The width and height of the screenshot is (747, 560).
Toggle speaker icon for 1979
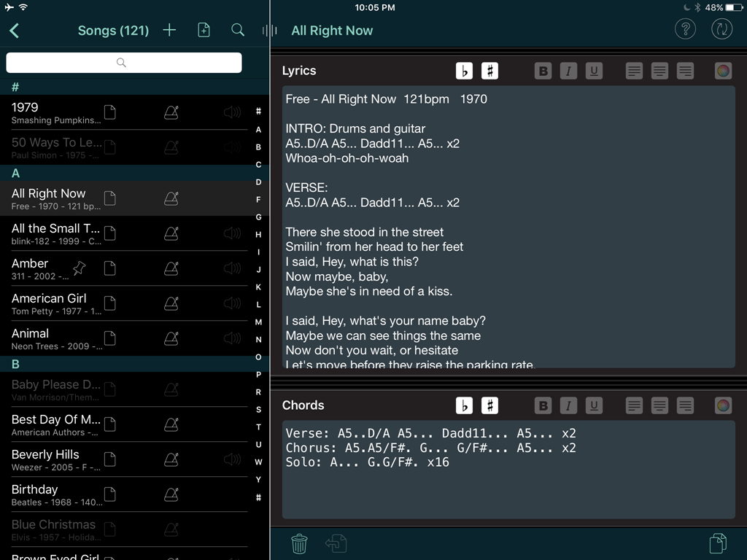click(x=233, y=112)
